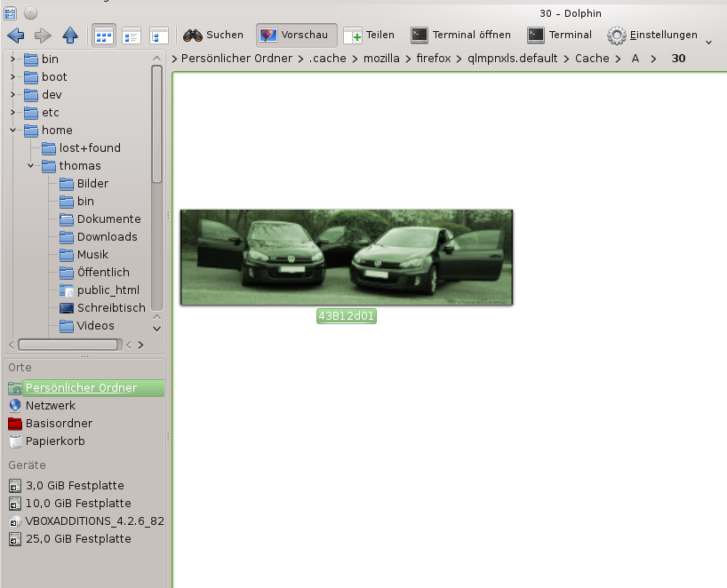Image resolution: width=727 pixels, height=588 pixels.
Task: Toggle split view with Teilen
Action: [x=369, y=36]
